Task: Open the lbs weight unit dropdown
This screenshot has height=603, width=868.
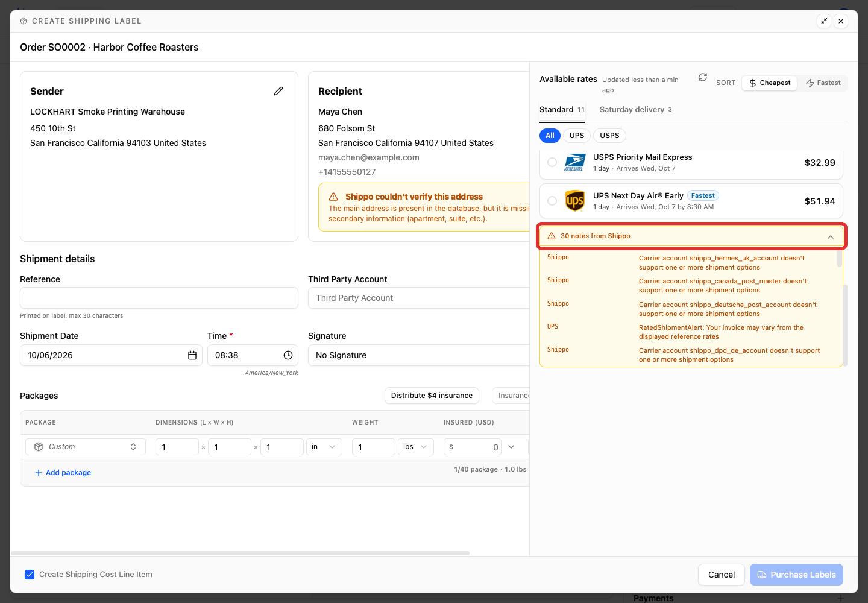Action: tap(416, 447)
